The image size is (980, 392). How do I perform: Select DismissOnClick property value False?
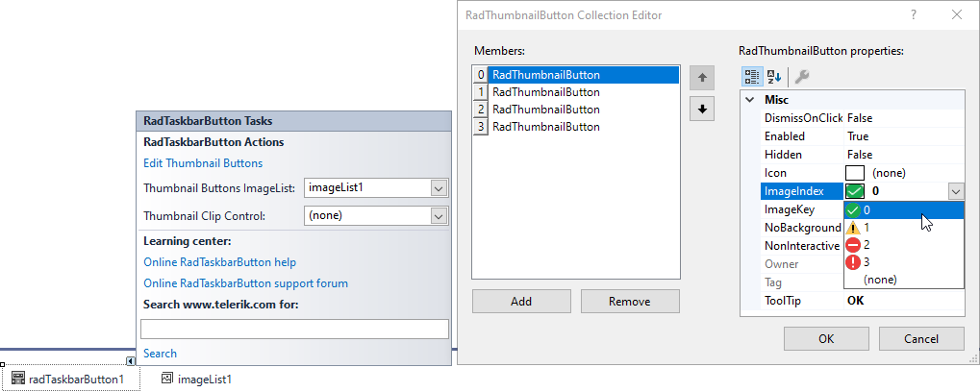pos(904,118)
